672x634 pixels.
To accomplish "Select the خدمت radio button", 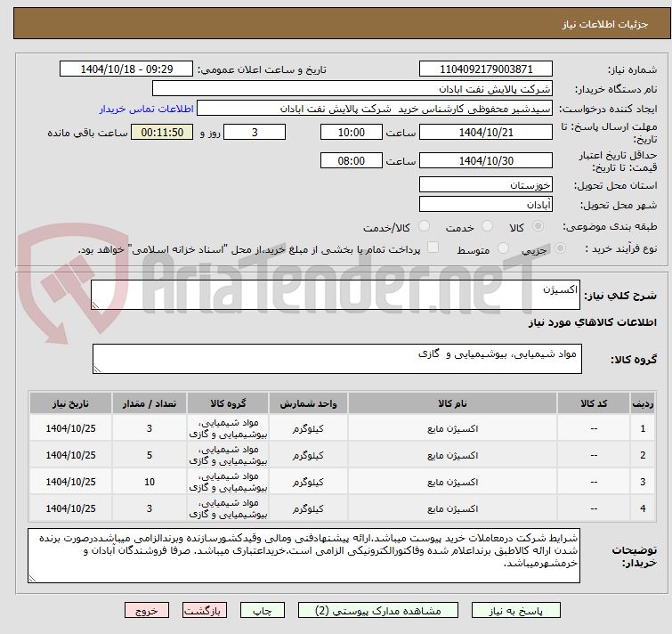I will click(487, 226).
